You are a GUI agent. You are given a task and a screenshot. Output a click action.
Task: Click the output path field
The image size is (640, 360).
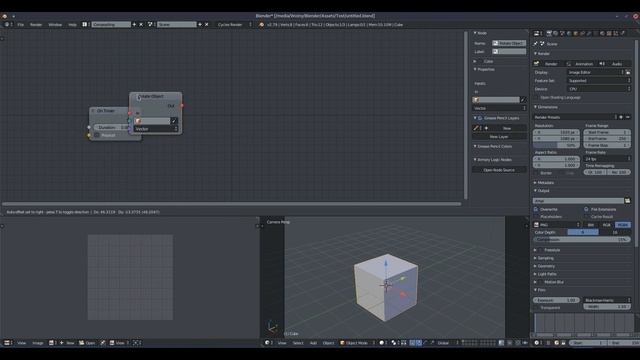pyautogui.click(x=578, y=201)
